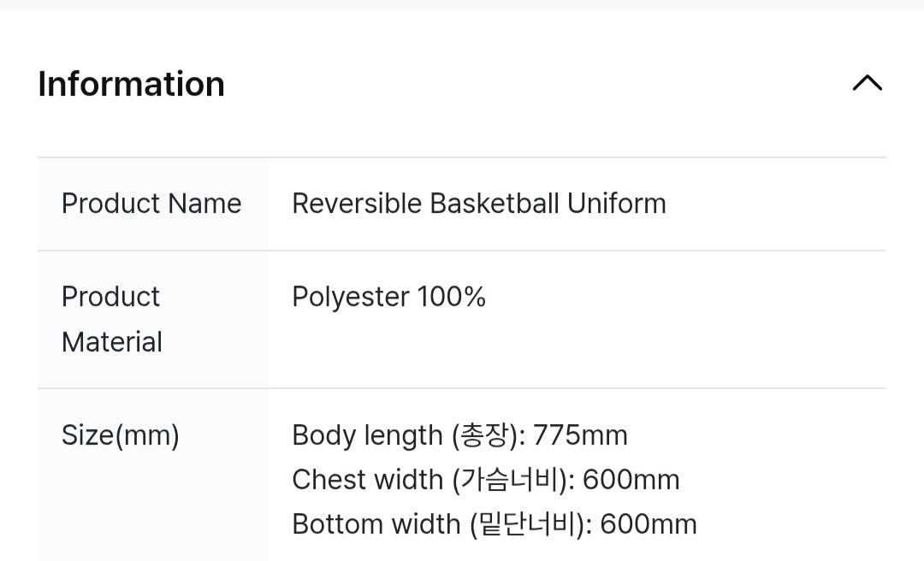Click the Reversible Basketball Uniform text

tap(478, 204)
